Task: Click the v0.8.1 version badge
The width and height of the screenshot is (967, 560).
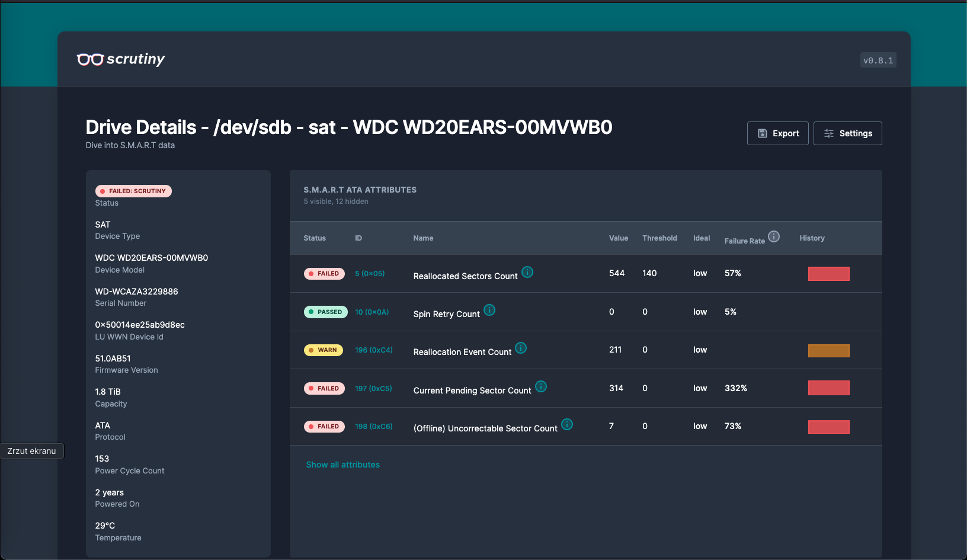Action: tap(878, 60)
